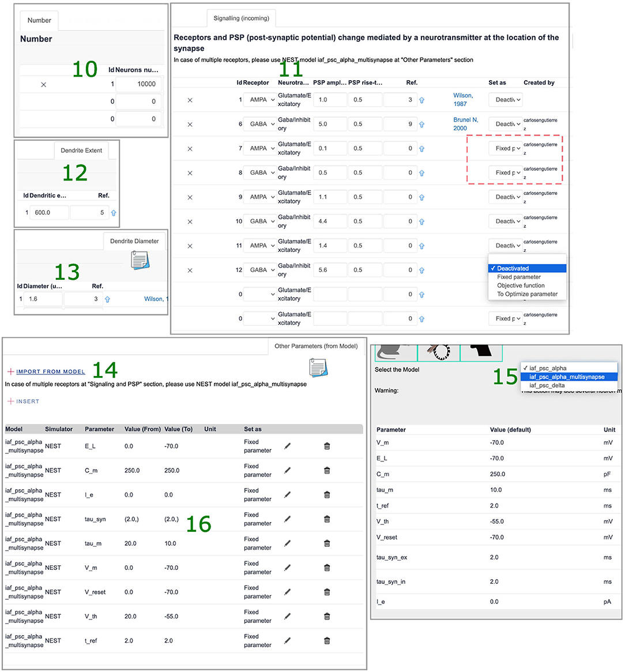Open the notes icon in Dendrite Diameter panel

click(x=140, y=260)
